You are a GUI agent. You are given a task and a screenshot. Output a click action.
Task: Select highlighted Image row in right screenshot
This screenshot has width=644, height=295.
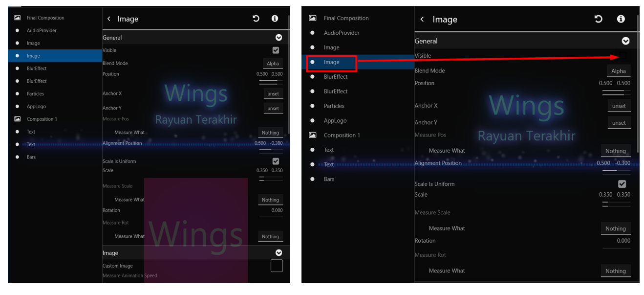pos(358,62)
